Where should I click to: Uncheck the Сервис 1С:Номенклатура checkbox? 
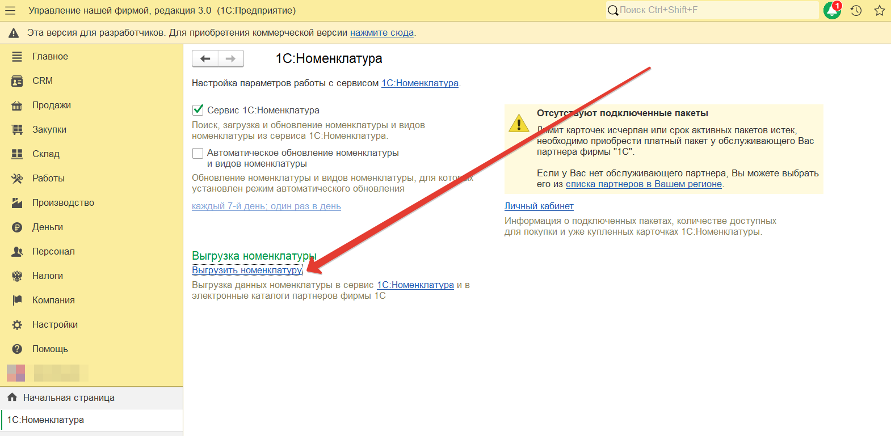[x=198, y=109]
